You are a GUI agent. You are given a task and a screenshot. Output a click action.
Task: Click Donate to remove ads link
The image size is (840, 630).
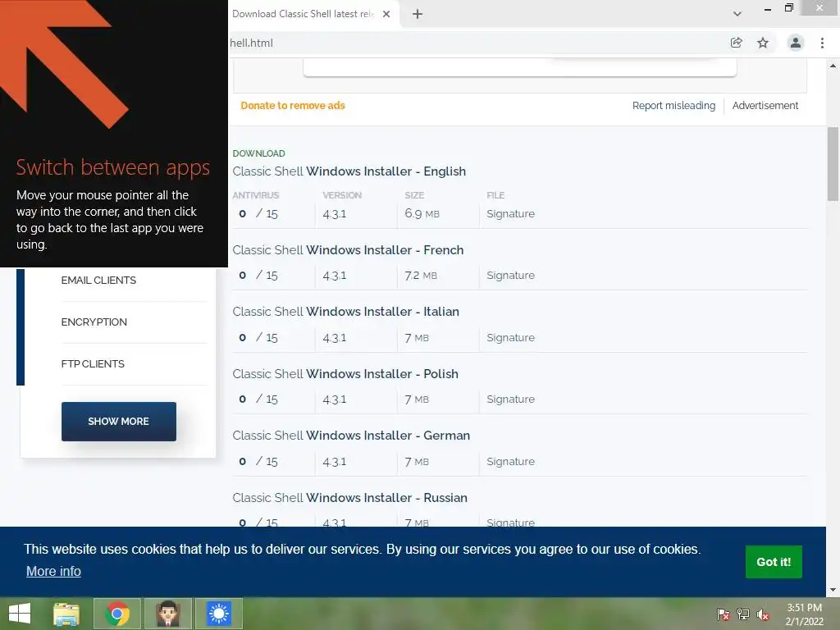[x=293, y=106]
